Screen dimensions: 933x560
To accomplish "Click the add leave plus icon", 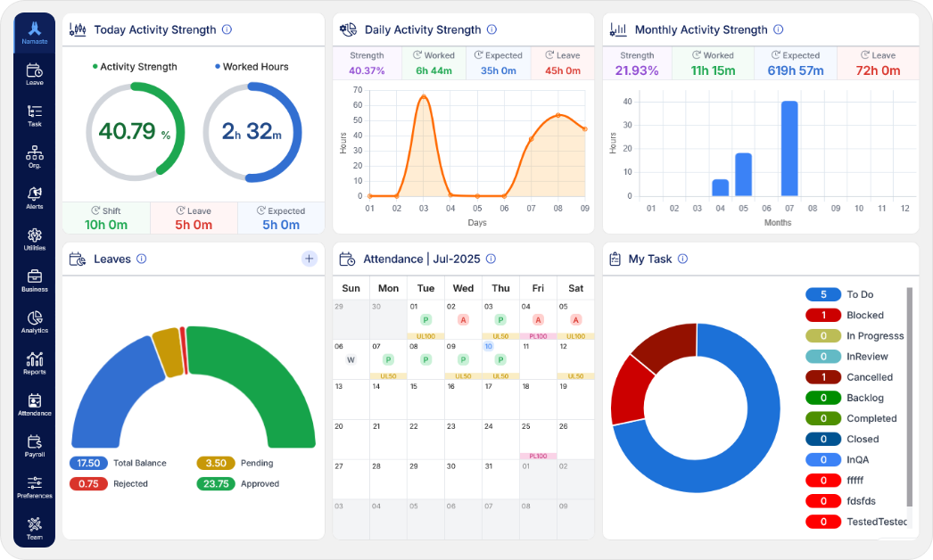I will 309,259.
